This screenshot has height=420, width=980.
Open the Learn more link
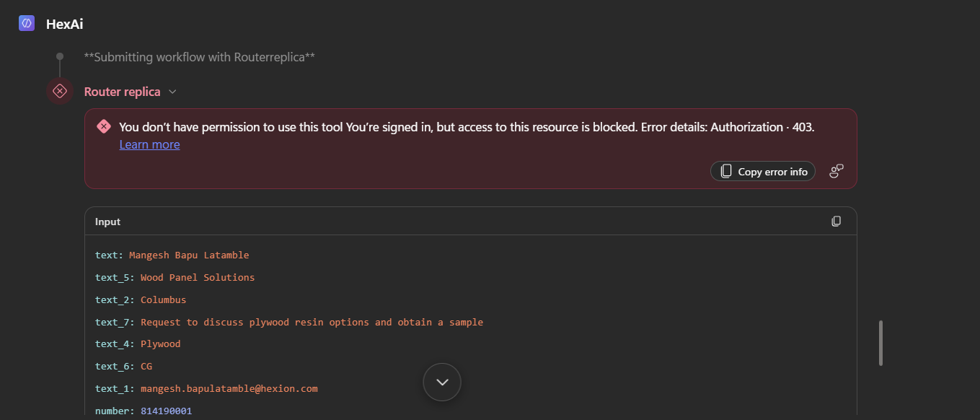coord(149,144)
